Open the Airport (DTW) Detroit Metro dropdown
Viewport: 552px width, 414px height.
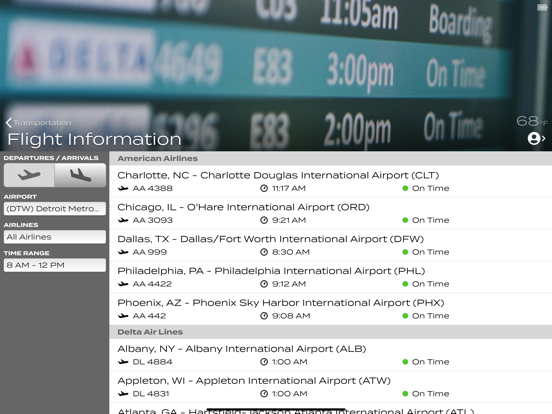pyautogui.click(x=55, y=208)
